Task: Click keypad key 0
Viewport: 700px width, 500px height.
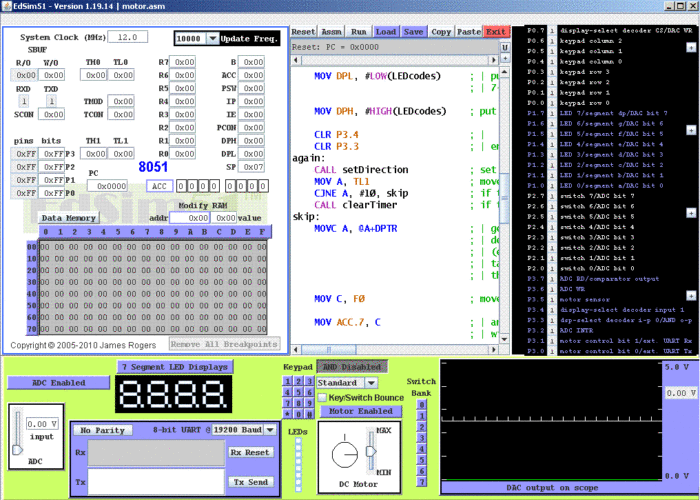Action: (x=298, y=414)
